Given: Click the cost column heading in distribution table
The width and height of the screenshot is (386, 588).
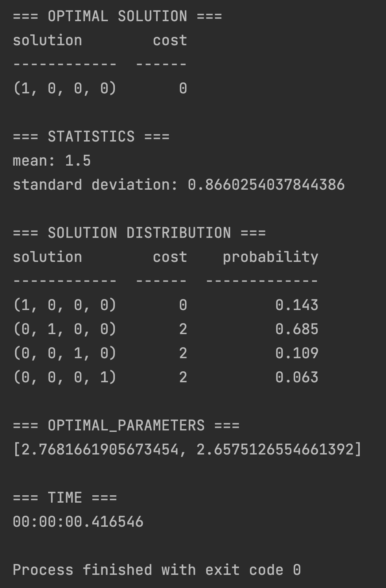Looking at the screenshot, I should [x=170, y=257].
